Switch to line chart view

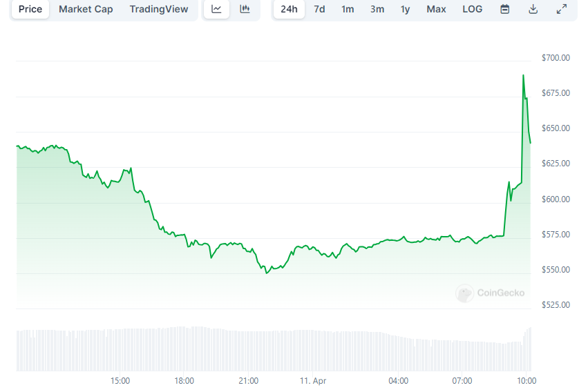click(x=216, y=9)
